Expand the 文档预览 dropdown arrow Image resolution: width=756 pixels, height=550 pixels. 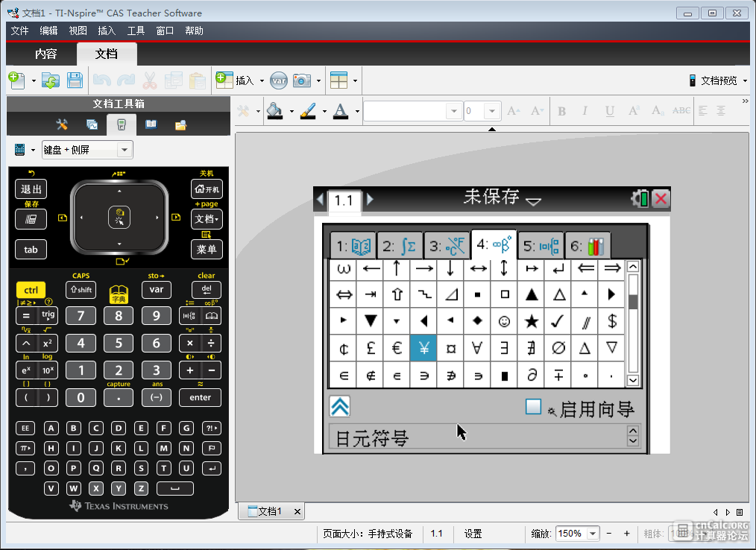745,81
